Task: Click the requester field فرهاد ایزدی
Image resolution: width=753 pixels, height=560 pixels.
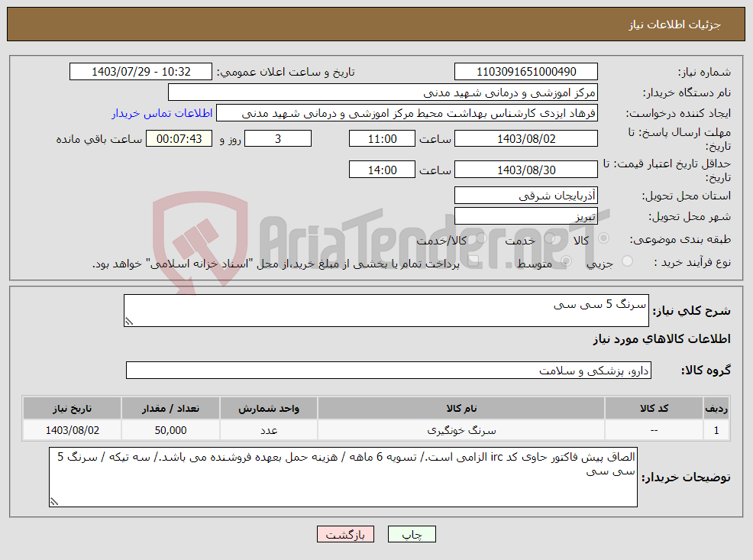Action: 407,113
